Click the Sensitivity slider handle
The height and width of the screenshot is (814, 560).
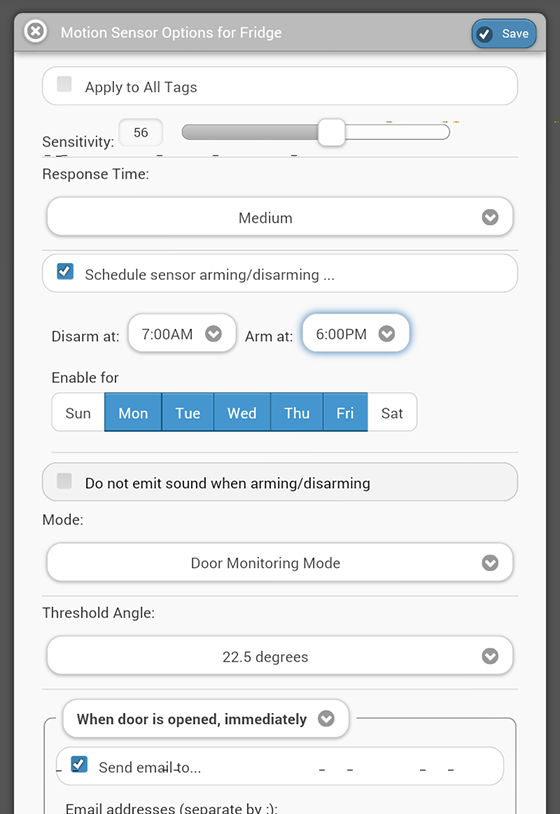[331, 132]
